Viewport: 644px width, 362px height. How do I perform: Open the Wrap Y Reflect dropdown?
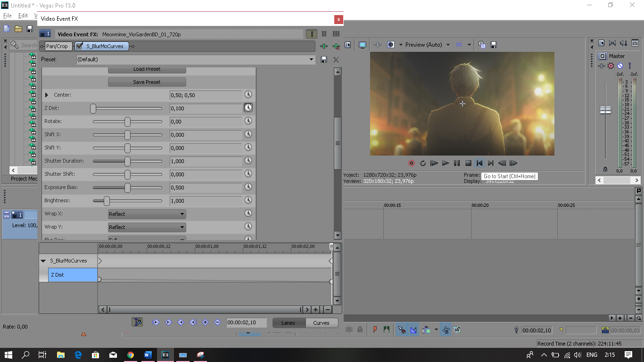tap(147, 227)
